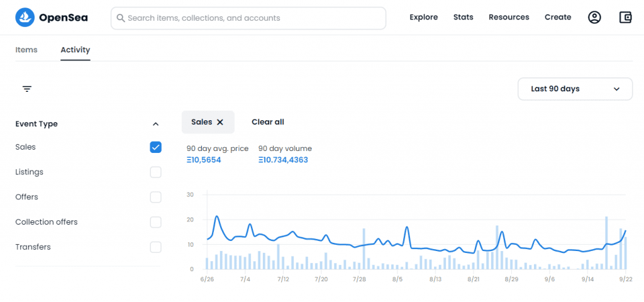Uncheck the Sales checkbox
The width and height of the screenshot is (644, 302).
pyautogui.click(x=156, y=147)
